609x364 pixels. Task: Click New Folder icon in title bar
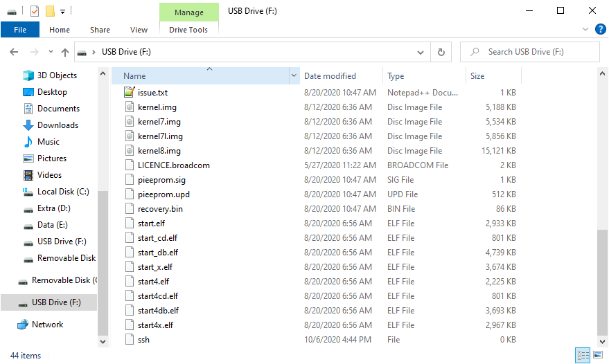[50, 11]
